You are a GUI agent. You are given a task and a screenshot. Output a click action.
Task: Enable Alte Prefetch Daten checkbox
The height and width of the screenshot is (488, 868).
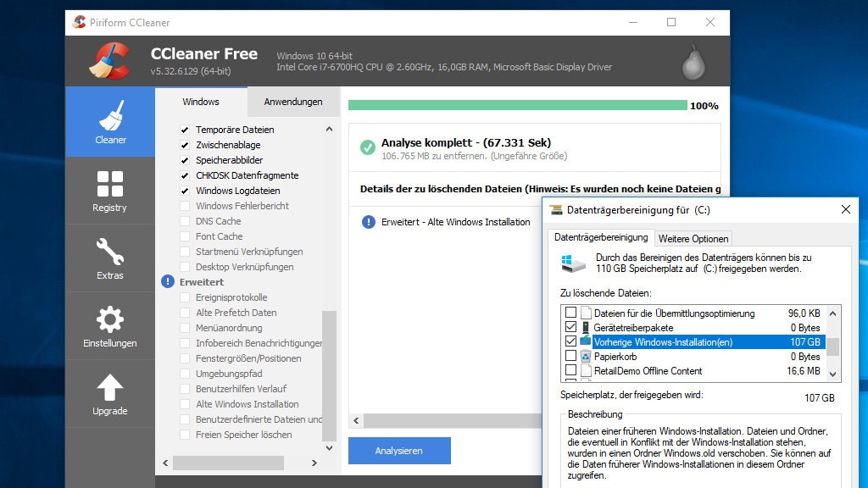185,313
